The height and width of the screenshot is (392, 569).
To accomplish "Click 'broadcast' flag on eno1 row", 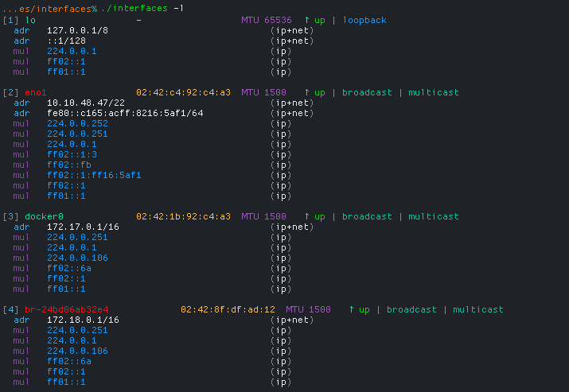I will pyautogui.click(x=367, y=92).
